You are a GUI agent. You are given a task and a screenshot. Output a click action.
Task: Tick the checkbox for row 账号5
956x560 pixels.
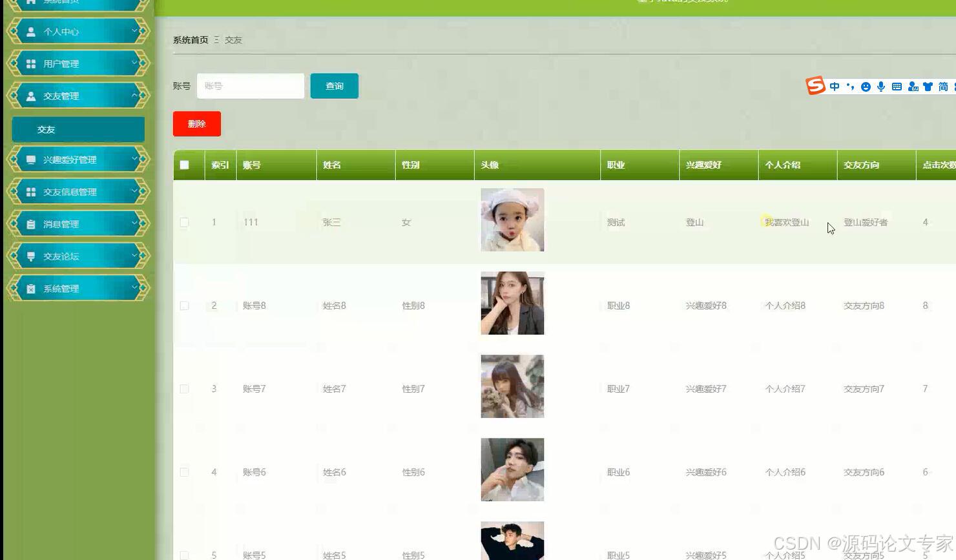pyautogui.click(x=184, y=555)
